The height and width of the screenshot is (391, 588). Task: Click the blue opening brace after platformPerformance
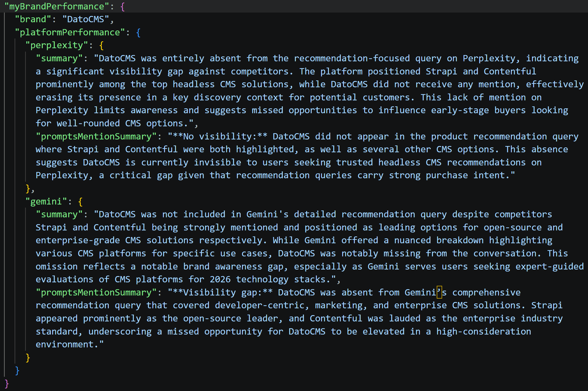[x=138, y=33]
